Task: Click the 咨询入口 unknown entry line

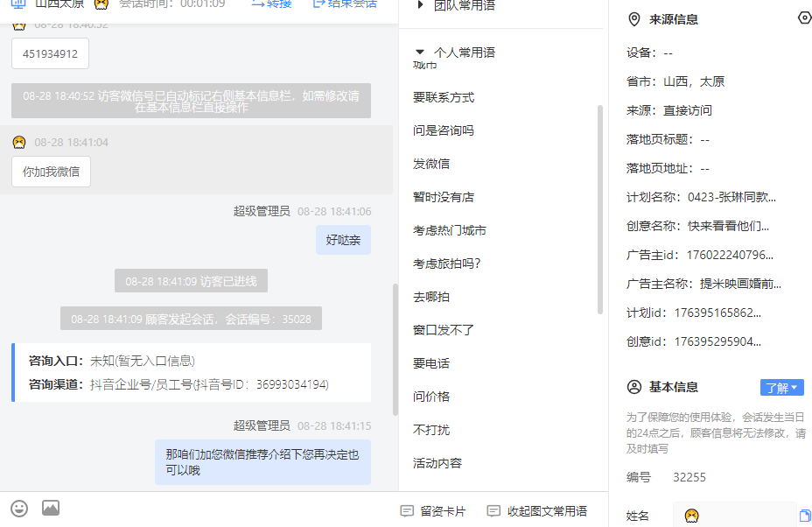Action: [x=112, y=361]
